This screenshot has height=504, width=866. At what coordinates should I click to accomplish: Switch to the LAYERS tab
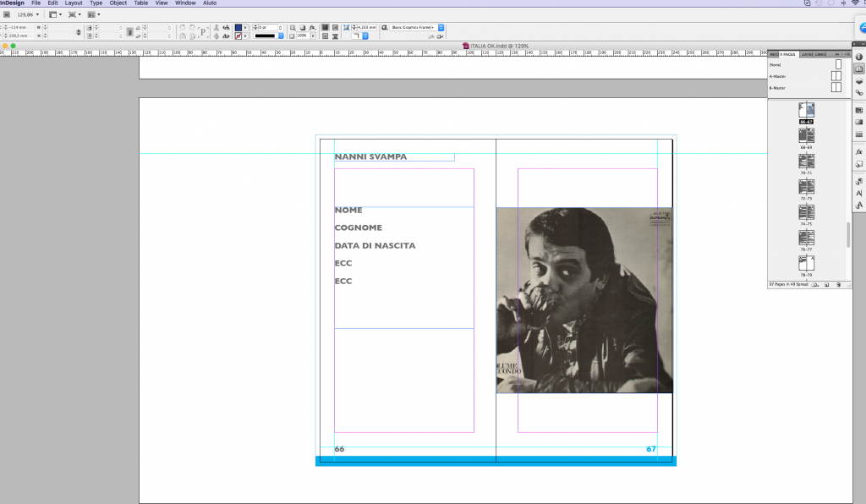(x=808, y=54)
